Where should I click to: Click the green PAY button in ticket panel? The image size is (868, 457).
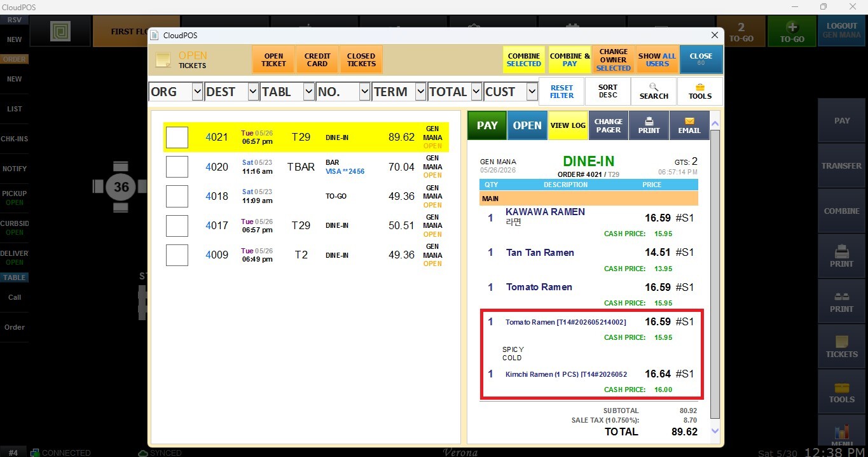click(x=487, y=125)
